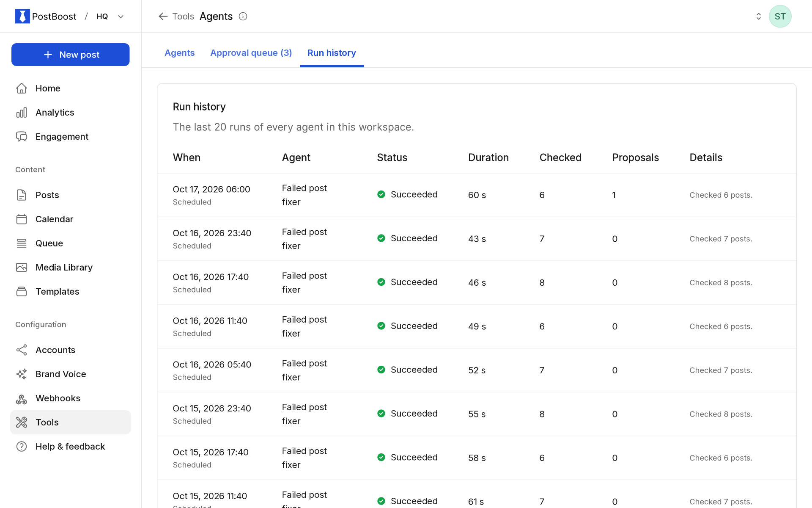Open Analytics bar chart icon
The image size is (812, 508).
(x=22, y=112)
